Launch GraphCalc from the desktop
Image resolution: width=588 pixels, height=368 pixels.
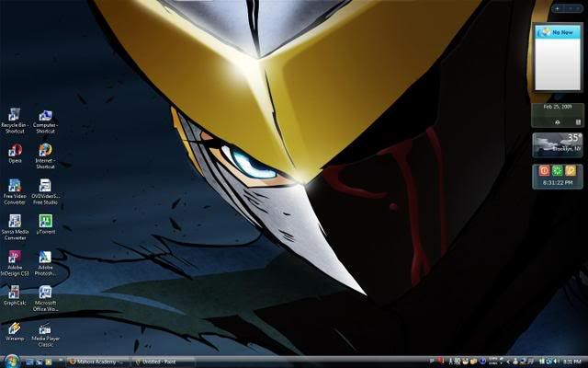click(x=15, y=292)
